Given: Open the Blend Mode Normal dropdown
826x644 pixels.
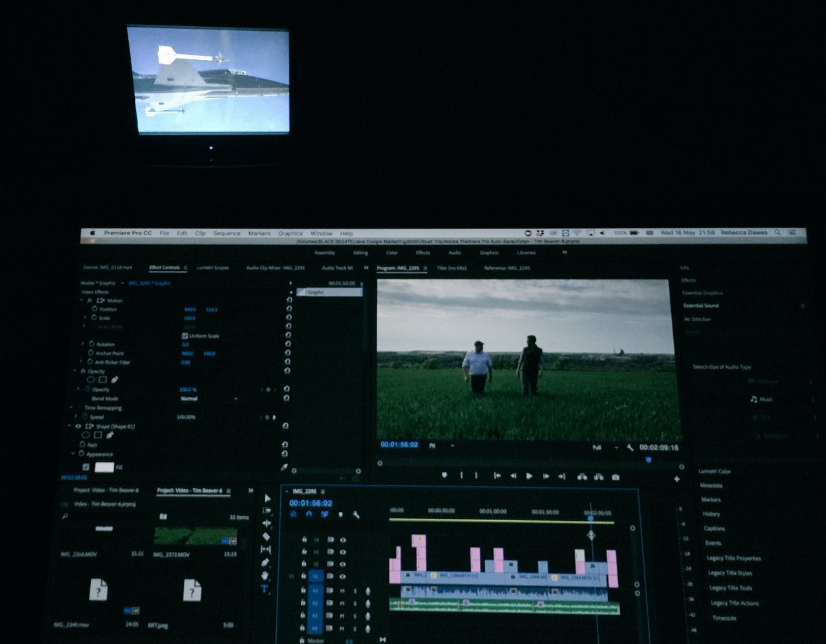Looking at the screenshot, I should coord(208,398).
